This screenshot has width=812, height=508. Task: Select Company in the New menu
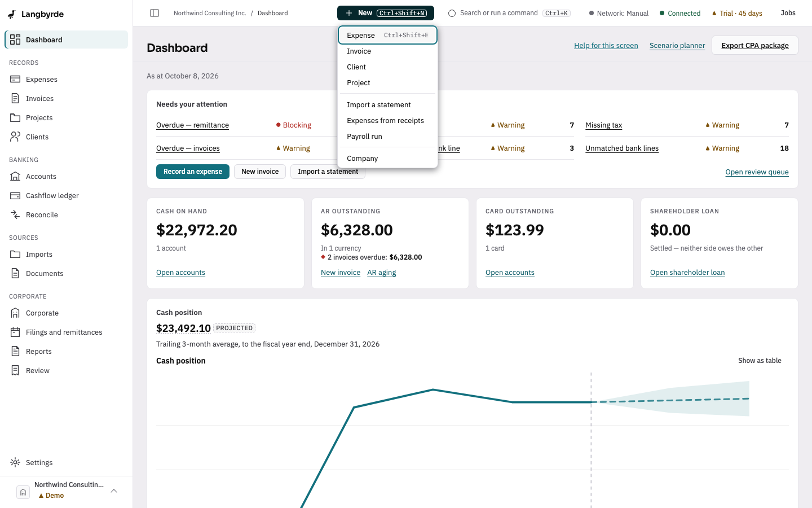387,159
